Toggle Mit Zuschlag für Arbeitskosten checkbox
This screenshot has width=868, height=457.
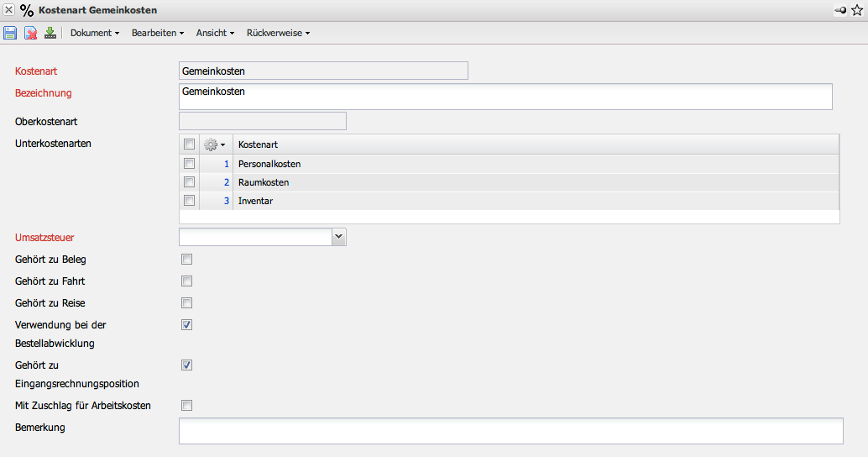(x=187, y=406)
